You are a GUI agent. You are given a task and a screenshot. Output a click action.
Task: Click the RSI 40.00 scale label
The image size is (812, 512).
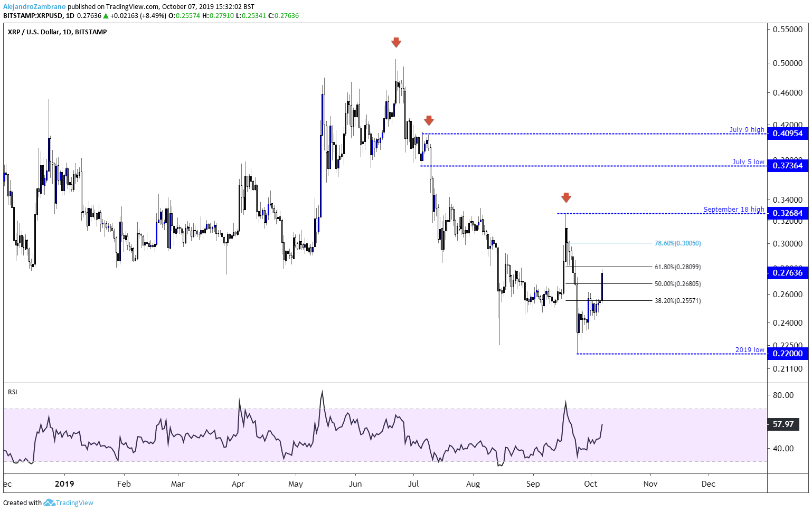point(783,449)
